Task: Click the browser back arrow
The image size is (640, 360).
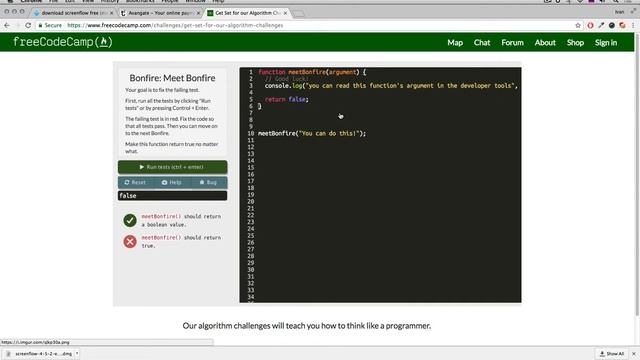Action: (7, 25)
